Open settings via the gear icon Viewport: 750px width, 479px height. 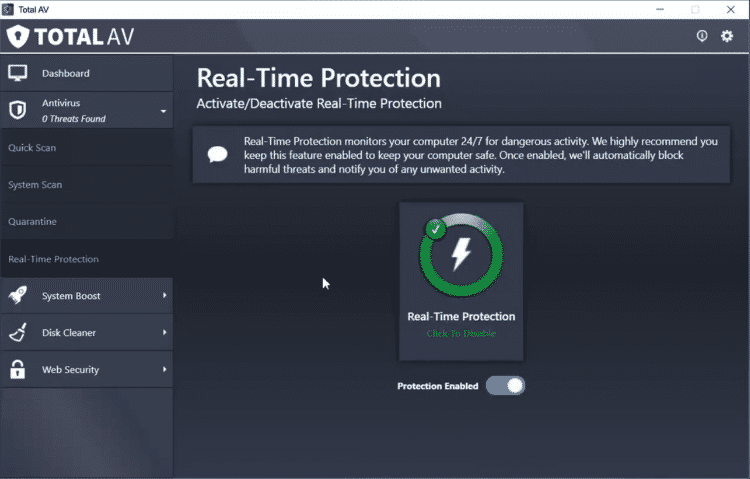point(727,36)
